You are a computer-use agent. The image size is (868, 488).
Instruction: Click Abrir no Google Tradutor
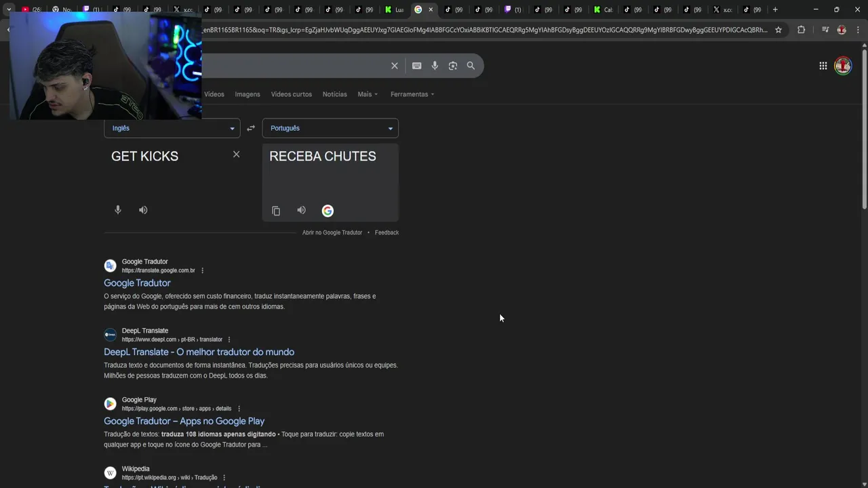[332, 232]
